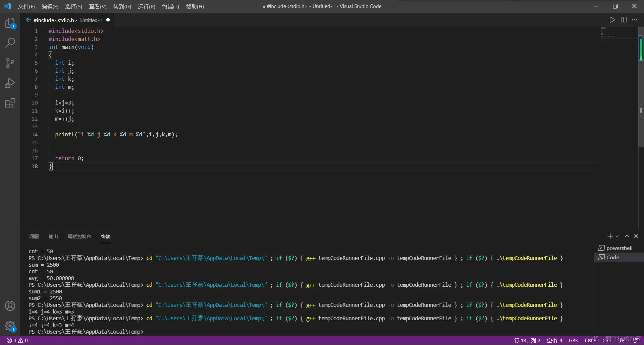Select the powershell terminal in list
The image size is (644, 345).
point(619,248)
